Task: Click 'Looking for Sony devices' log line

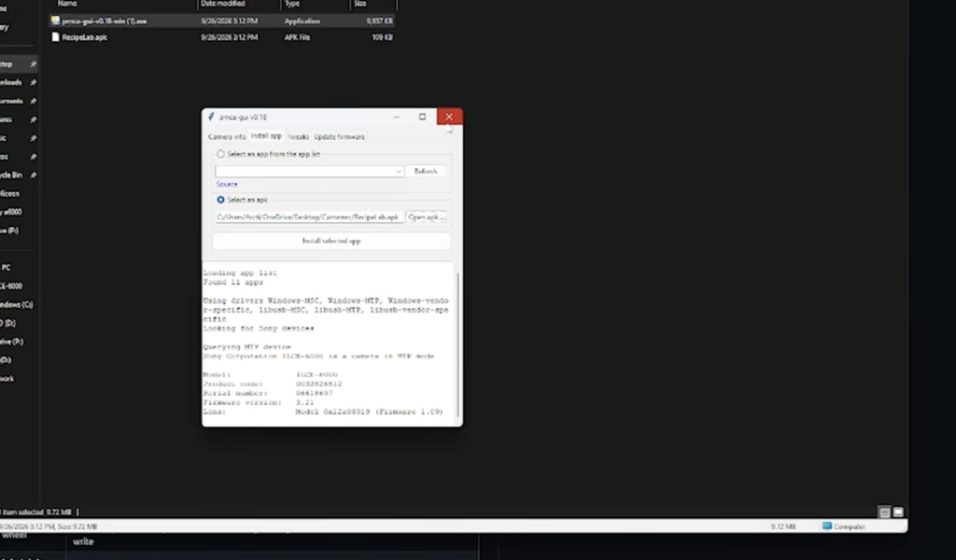Action: click(x=259, y=329)
